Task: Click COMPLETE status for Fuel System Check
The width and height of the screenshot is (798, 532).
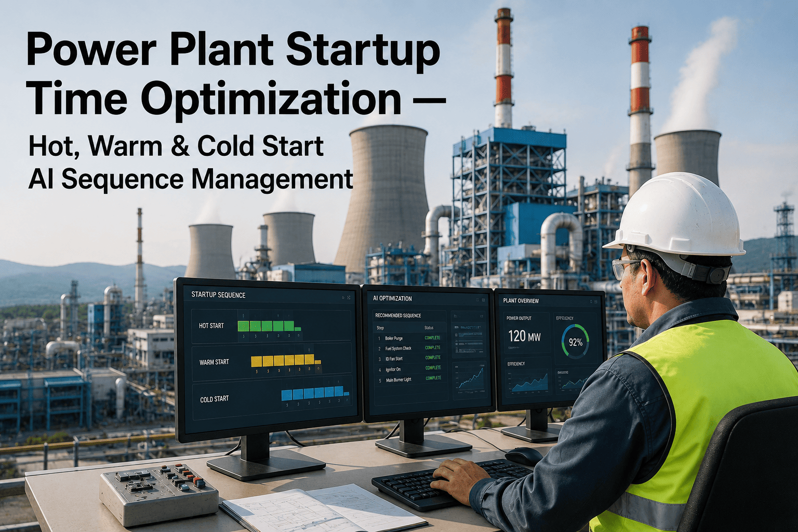Action: [433, 348]
